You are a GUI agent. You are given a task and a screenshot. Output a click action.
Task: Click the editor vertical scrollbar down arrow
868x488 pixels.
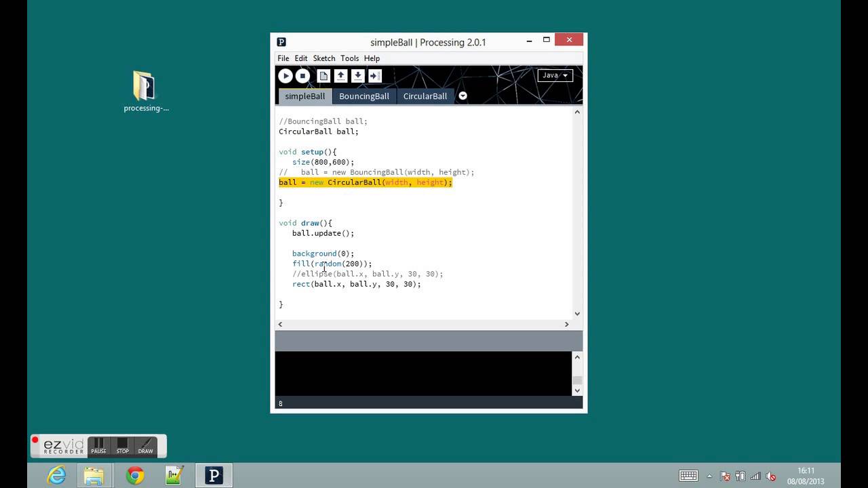coord(577,314)
